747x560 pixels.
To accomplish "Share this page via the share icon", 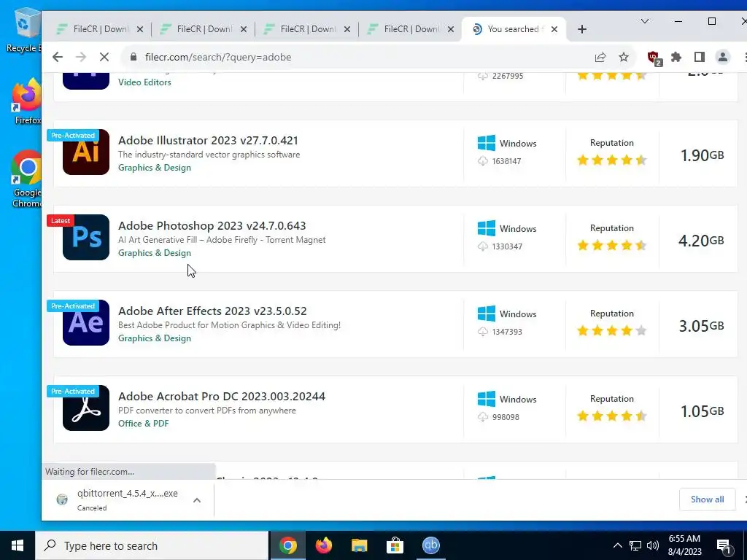I will pyautogui.click(x=600, y=57).
